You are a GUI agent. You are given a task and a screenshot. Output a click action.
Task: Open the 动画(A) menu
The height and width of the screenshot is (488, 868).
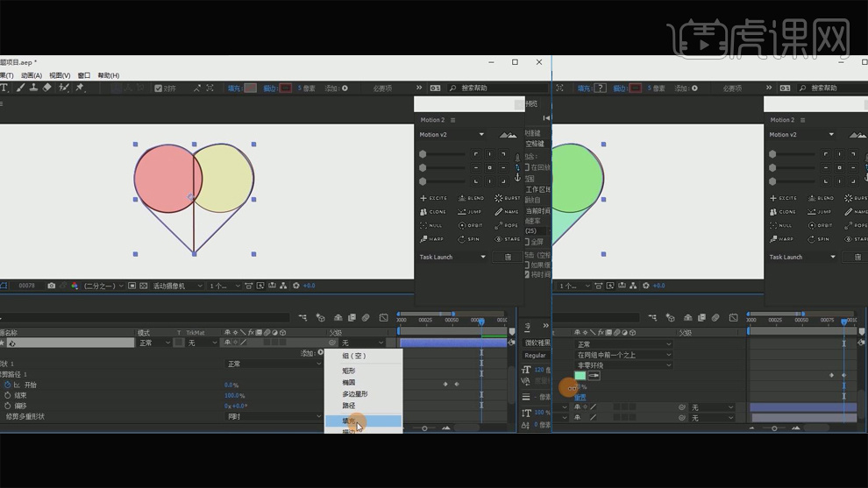[x=32, y=75]
